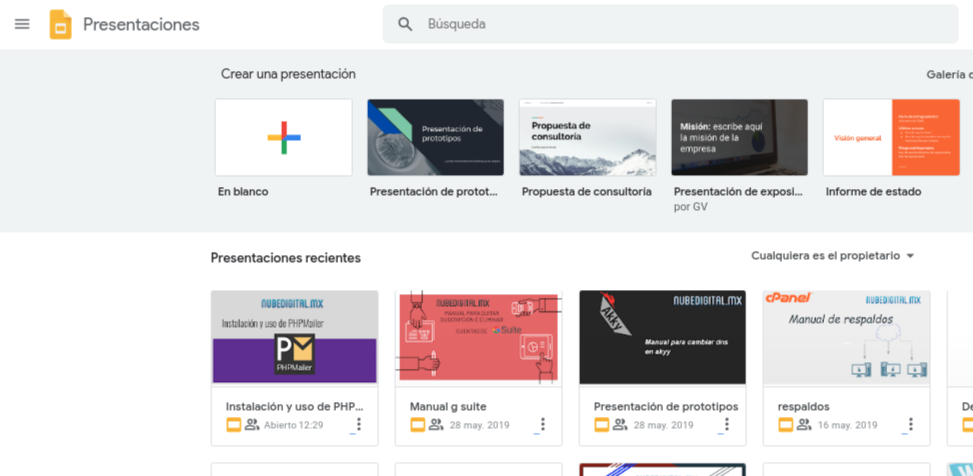
Task: Click the Google Slides logo icon
Action: 61,24
